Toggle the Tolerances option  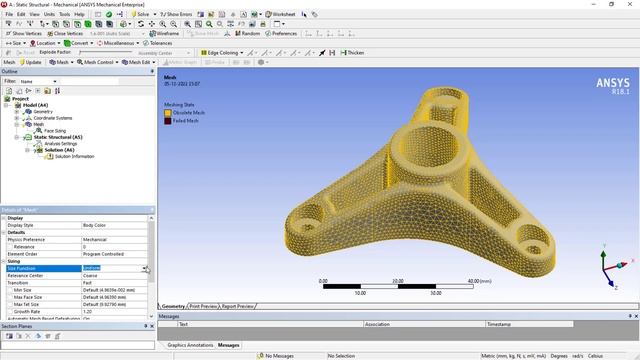pyautogui.click(x=158, y=43)
